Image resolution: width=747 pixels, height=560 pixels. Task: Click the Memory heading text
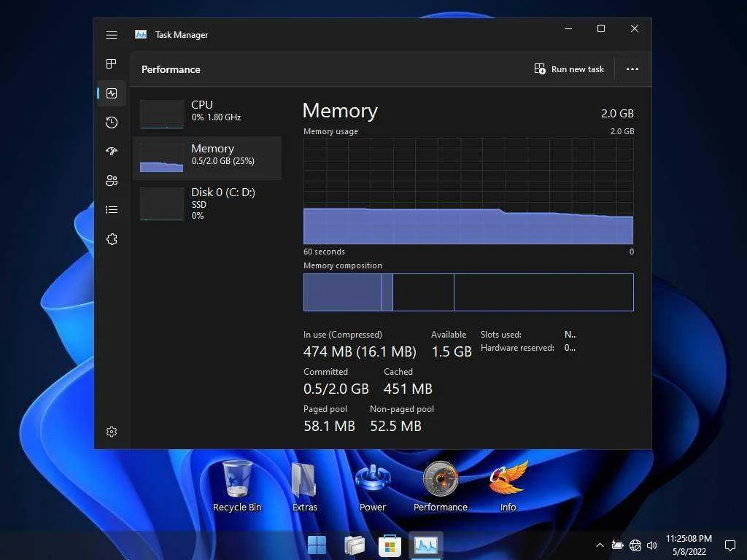pyautogui.click(x=340, y=111)
